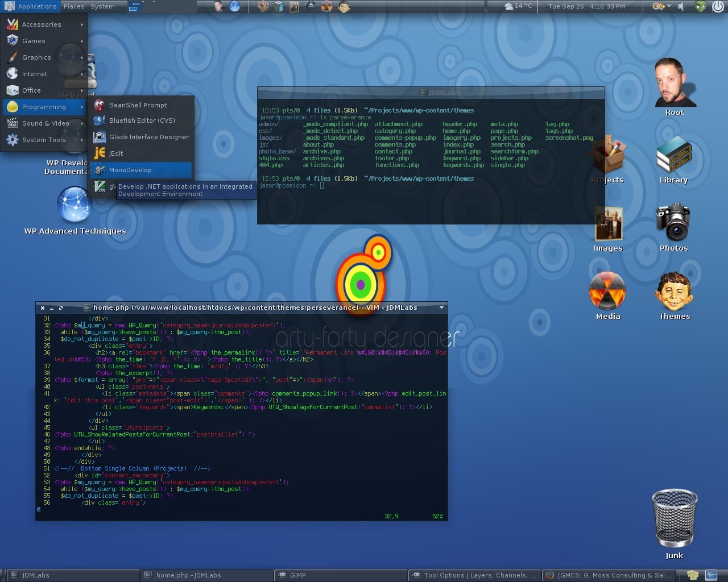This screenshot has height=582, width=728.
Task: Click style.css in terminal listing
Action: pyautogui.click(x=274, y=158)
